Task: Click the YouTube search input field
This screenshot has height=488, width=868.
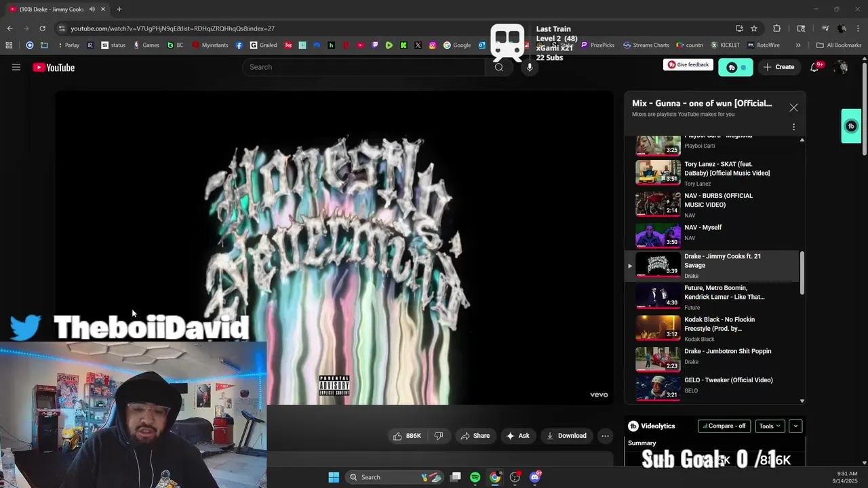Action: [x=364, y=67]
